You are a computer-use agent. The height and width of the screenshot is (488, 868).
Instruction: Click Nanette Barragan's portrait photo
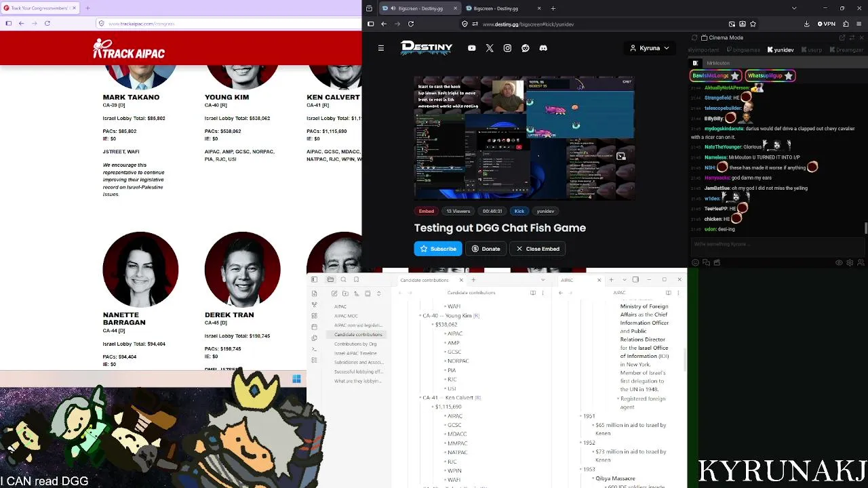(x=140, y=270)
